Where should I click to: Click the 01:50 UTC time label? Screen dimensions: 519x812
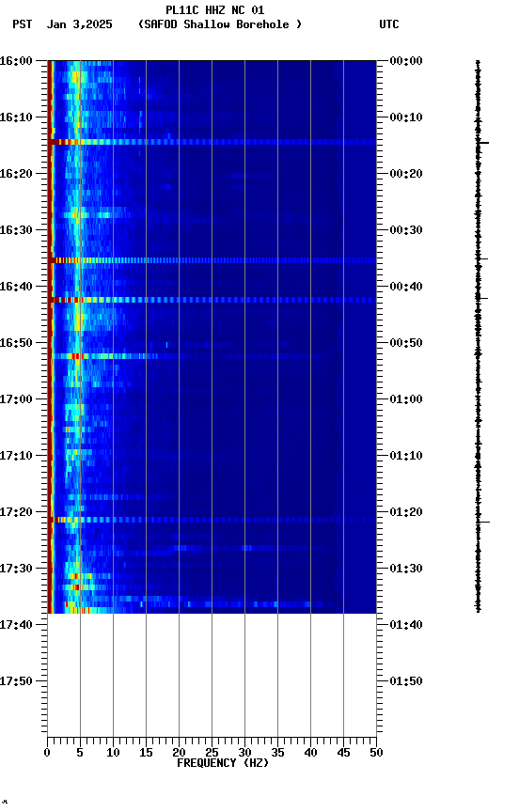[x=406, y=681]
